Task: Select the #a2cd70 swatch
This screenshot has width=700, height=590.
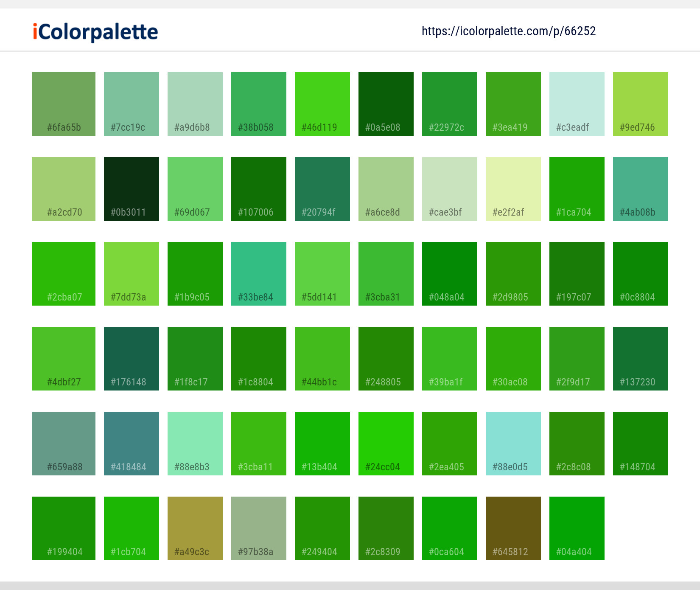Action: [x=64, y=189]
